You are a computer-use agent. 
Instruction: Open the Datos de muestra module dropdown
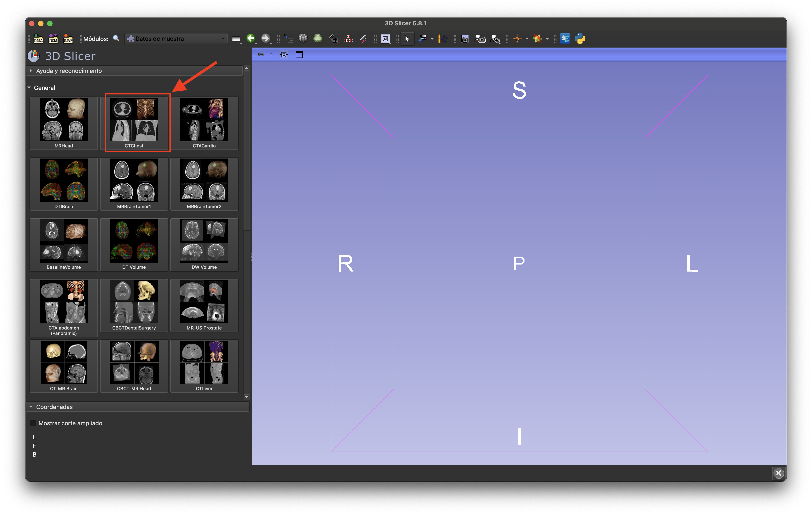[176, 39]
